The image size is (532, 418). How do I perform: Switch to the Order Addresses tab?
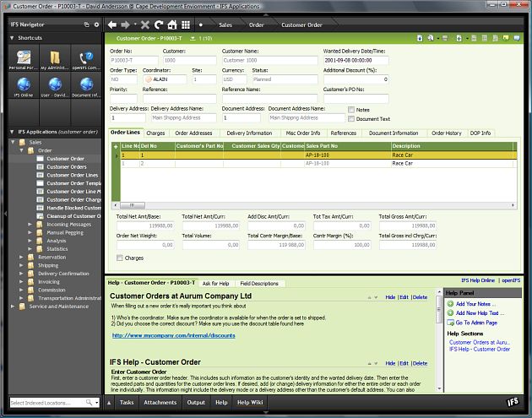tap(193, 133)
